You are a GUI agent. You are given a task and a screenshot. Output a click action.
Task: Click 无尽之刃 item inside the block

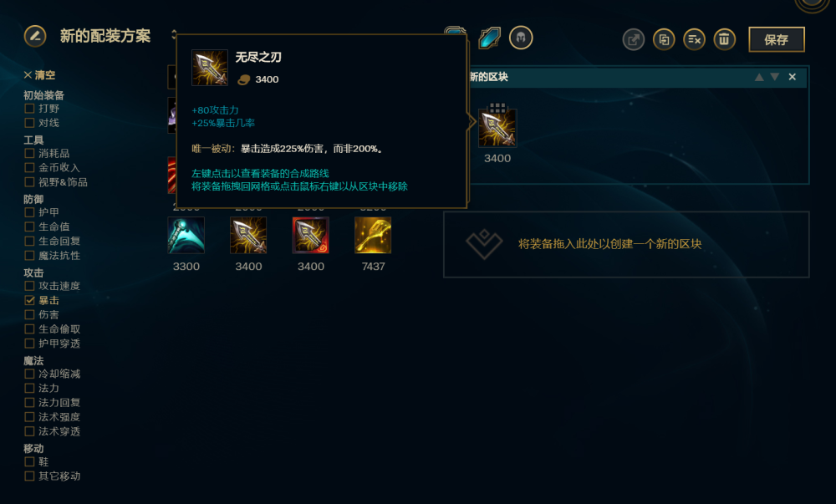497,128
